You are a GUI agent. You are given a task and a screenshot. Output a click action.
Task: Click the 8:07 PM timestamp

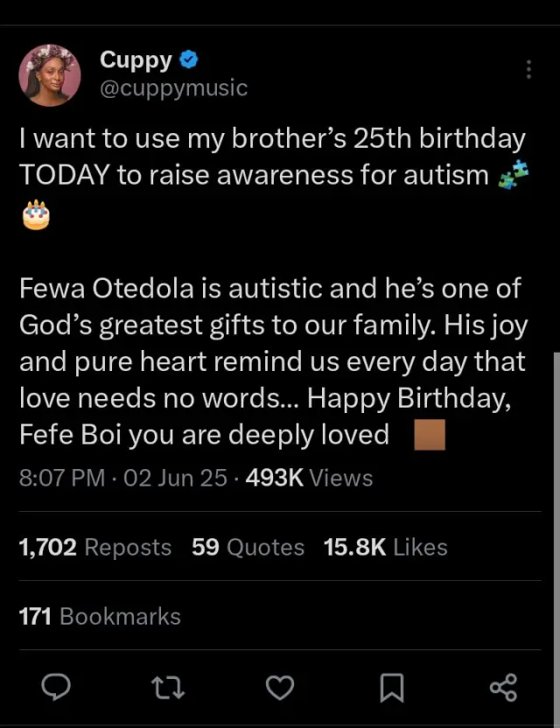click(62, 478)
